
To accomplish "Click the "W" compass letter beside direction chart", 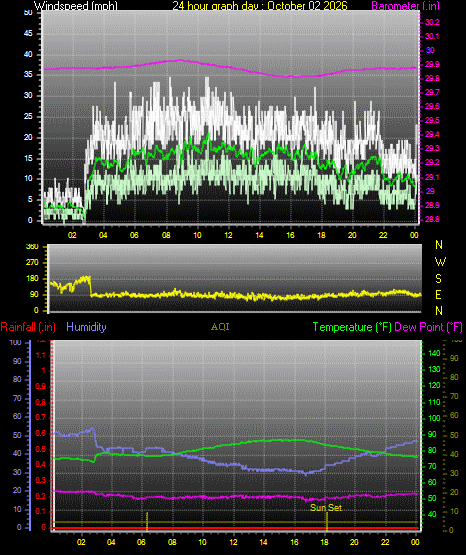I will [x=440, y=262].
